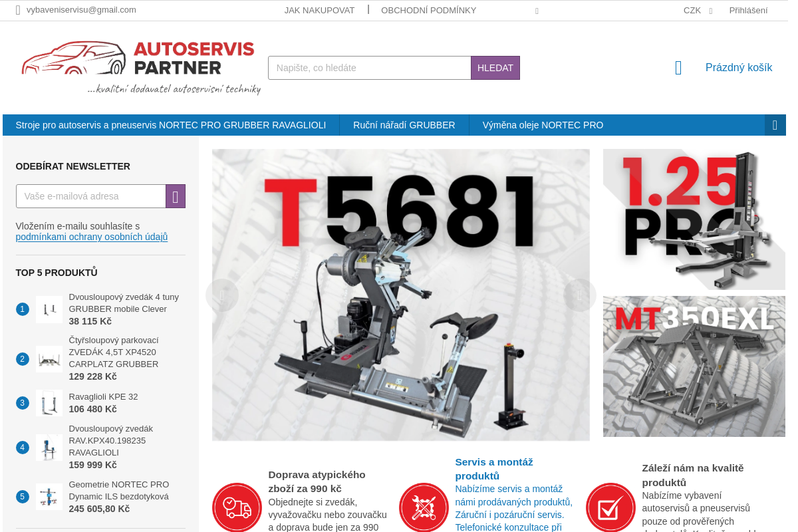Click the HLEDAT search button
The width and height of the screenshot is (798, 532).
495,67
